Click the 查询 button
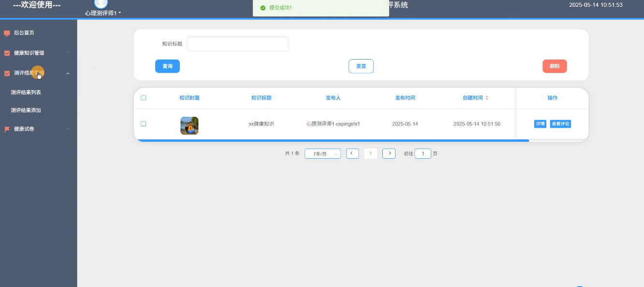Image resolution: width=644 pixels, height=287 pixels. [167, 66]
